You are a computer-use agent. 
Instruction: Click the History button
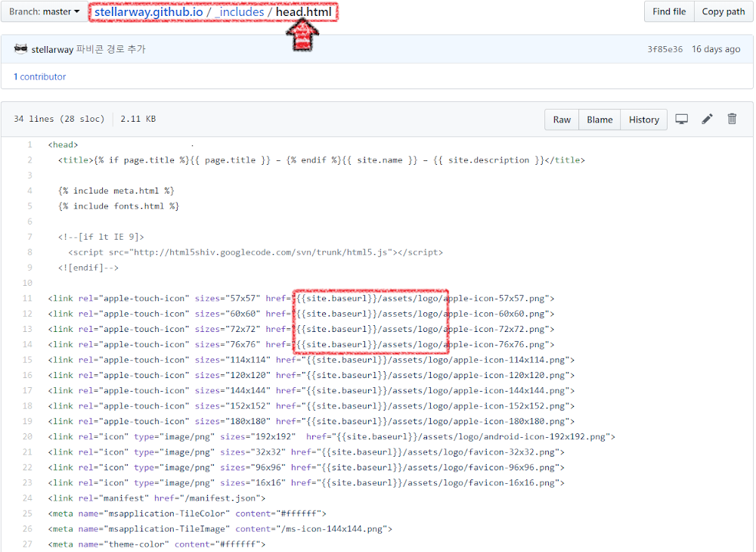643,119
